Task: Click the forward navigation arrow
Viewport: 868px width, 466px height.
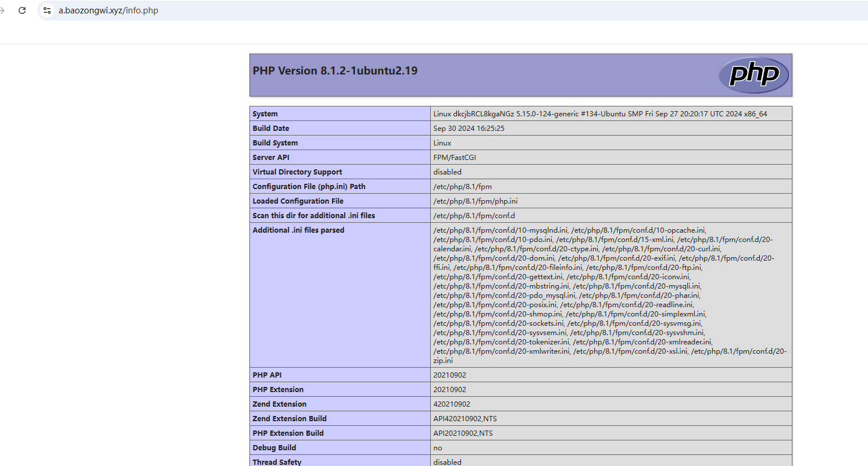Action: pos(3,10)
